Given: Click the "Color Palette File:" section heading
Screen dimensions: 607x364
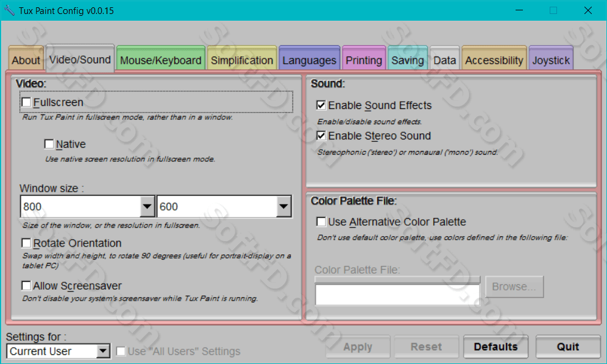Looking at the screenshot, I should (x=353, y=201).
